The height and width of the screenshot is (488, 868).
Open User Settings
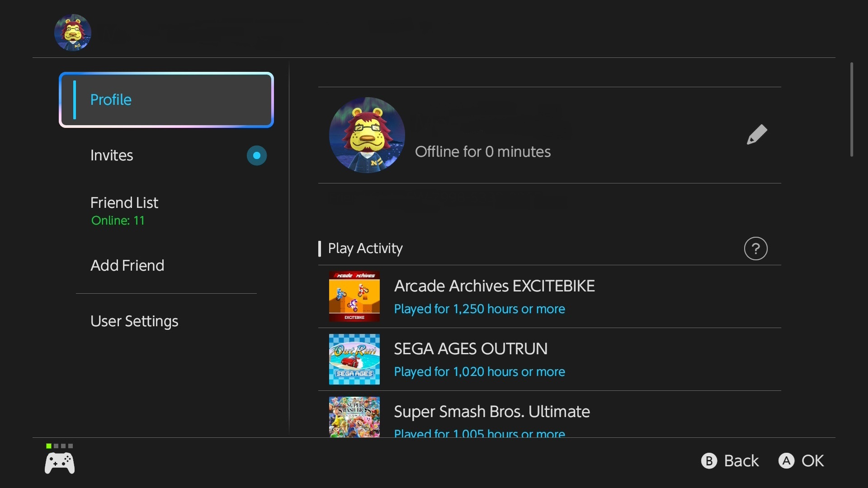click(134, 321)
